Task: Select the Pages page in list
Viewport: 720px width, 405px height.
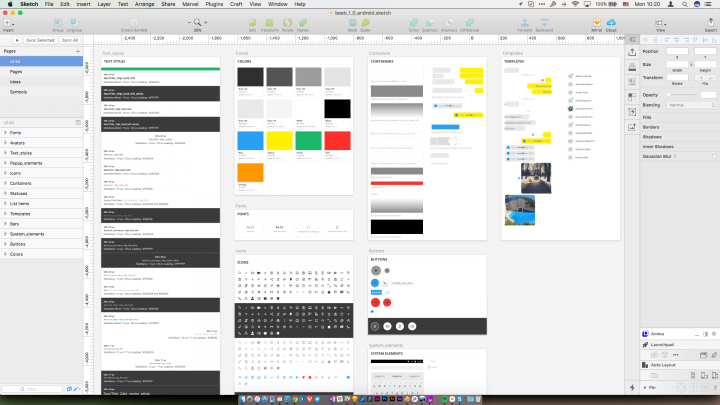Action: tap(41, 72)
